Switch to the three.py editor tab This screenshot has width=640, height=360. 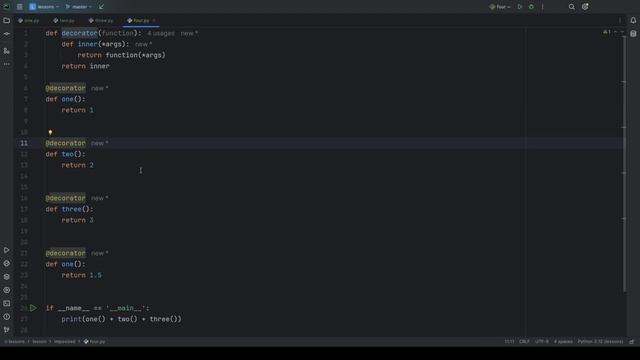click(x=101, y=20)
